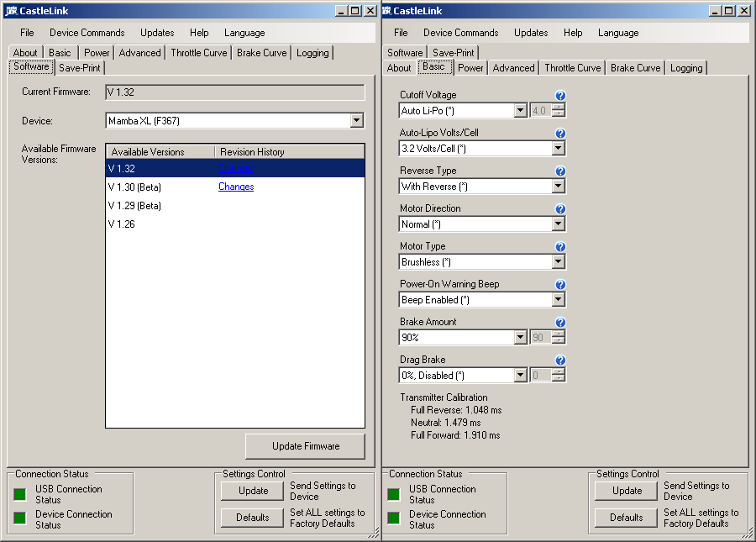This screenshot has width=756, height=542.
Task: Click USB Connection Status indicator in right window
Action: tap(393, 494)
